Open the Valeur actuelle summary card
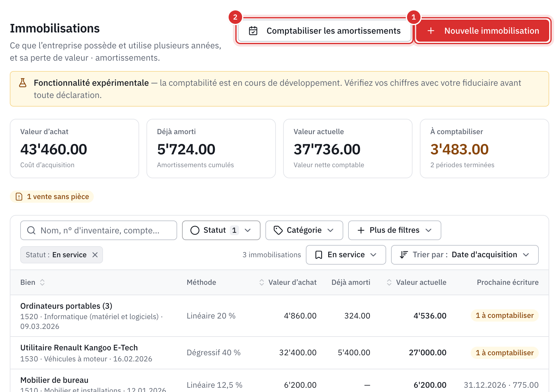This screenshot has width=559, height=392. pyautogui.click(x=348, y=149)
